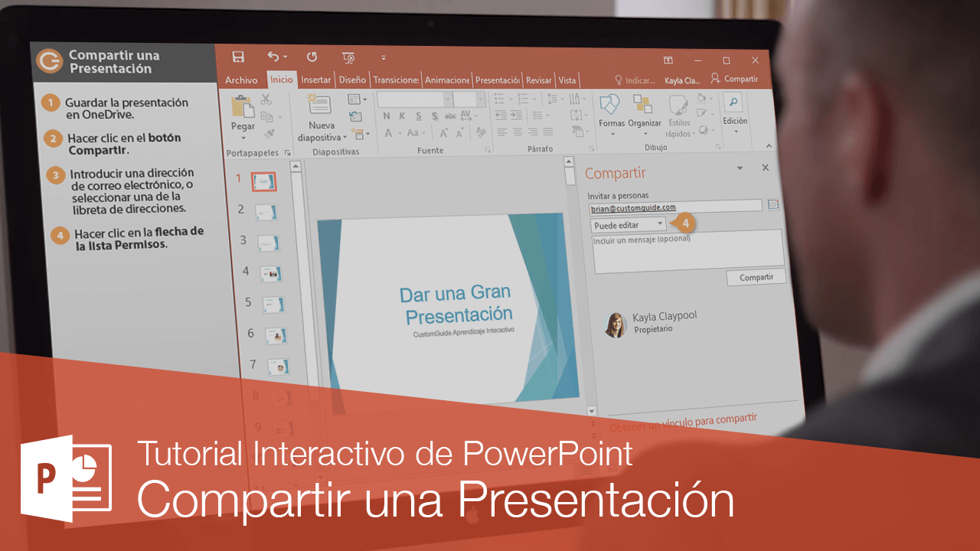Click Compartir button in the ribbon corner

(x=734, y=79)
